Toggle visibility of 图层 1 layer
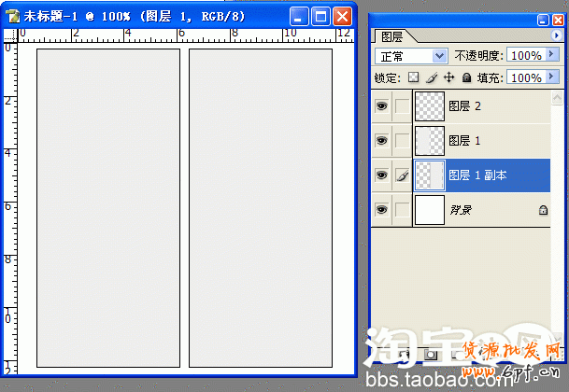The height and width of the screenshot is (392, 569). [x=381, y=140]
